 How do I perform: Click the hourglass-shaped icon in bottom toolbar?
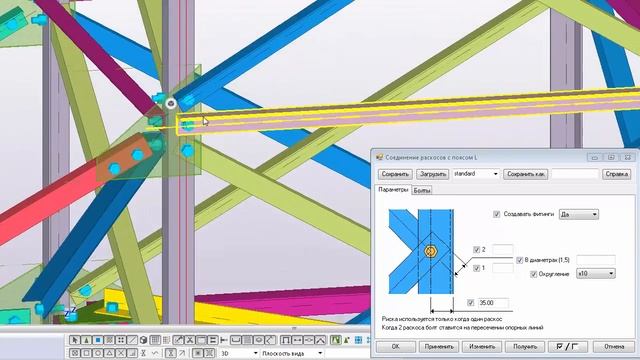171,353
